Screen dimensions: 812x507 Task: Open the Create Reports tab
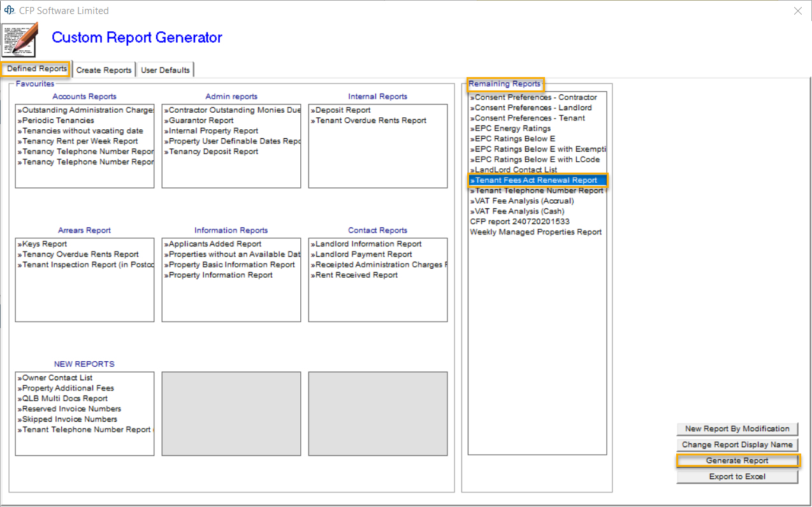tap(104, 70)
